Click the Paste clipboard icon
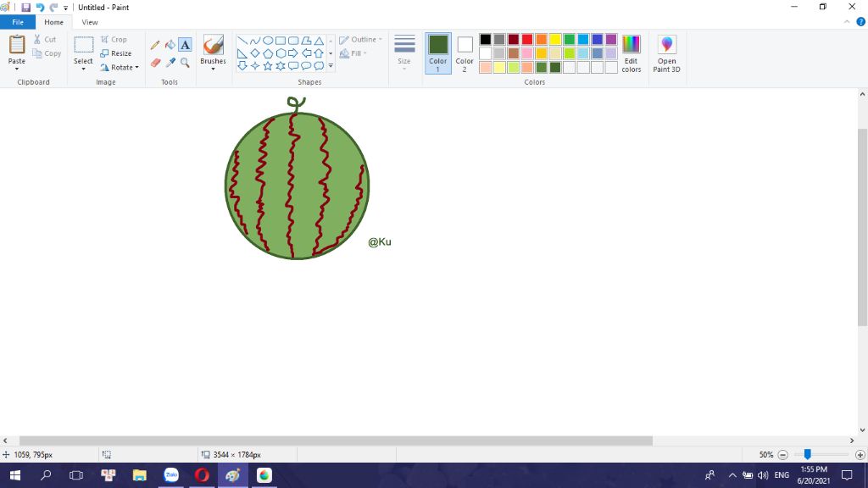This screenshot has width=868, height=488. coord(17,45)
